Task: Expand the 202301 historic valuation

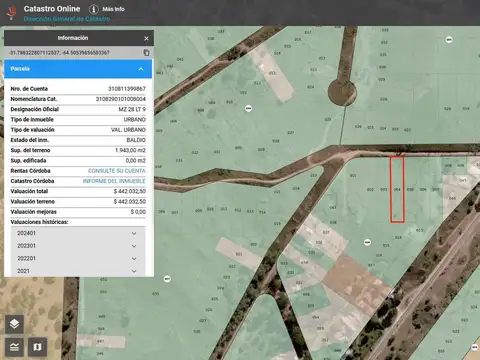Action: [78, 246]
